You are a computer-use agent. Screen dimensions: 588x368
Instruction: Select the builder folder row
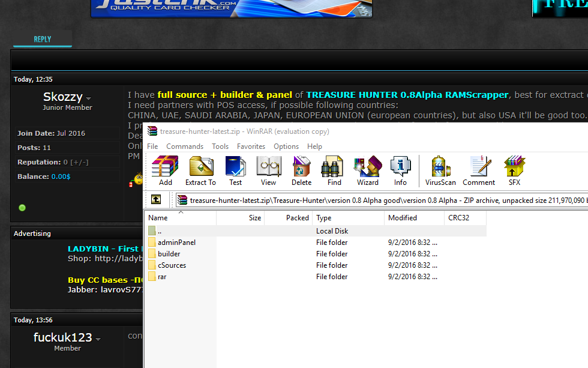click(x=316, y=253)
